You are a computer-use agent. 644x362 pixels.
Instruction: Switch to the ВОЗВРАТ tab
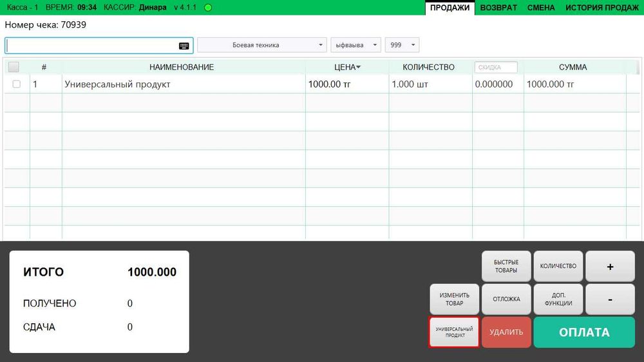point(498,7)
